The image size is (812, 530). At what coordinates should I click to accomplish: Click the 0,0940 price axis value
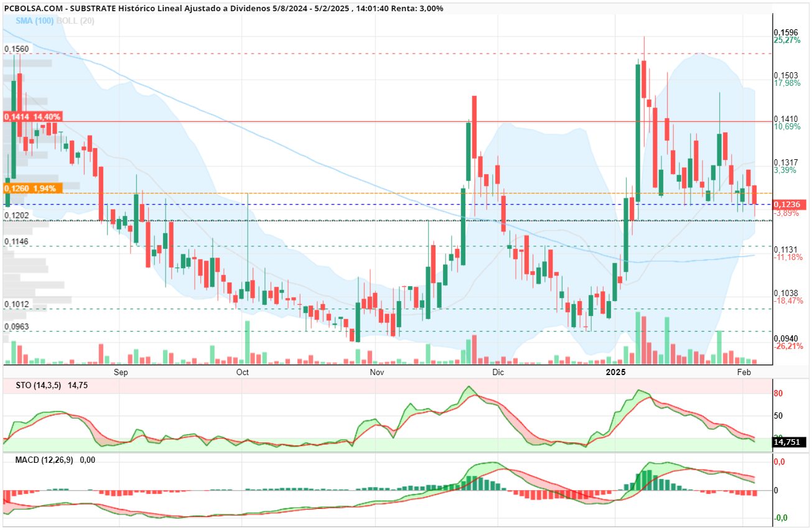point(785,338)
